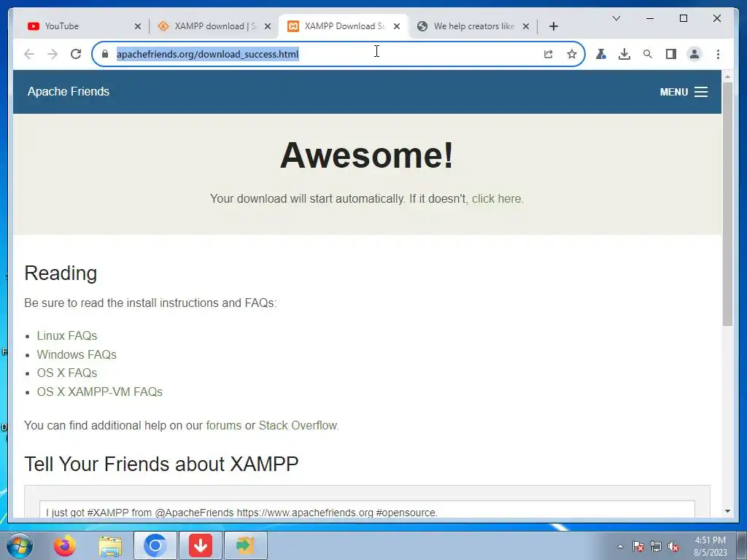Open Stack Overflow link
The width and height of the screenshot is (747, 560).
pos(298,425)
